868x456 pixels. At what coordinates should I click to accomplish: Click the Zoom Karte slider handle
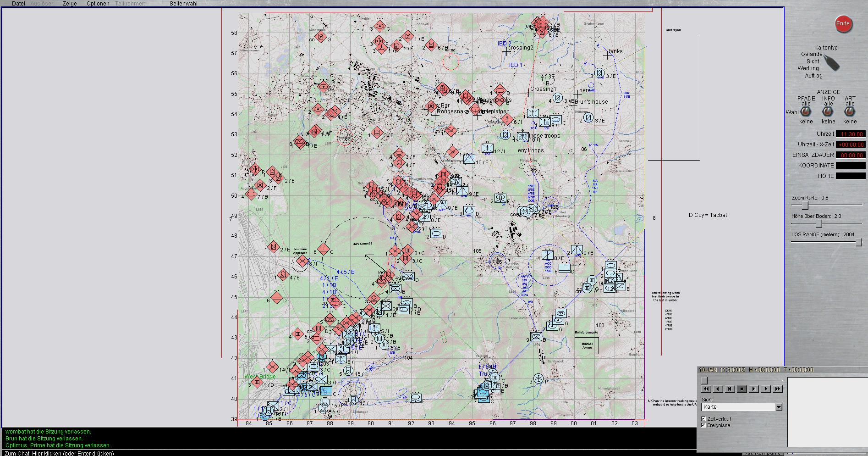pos(805,206)
